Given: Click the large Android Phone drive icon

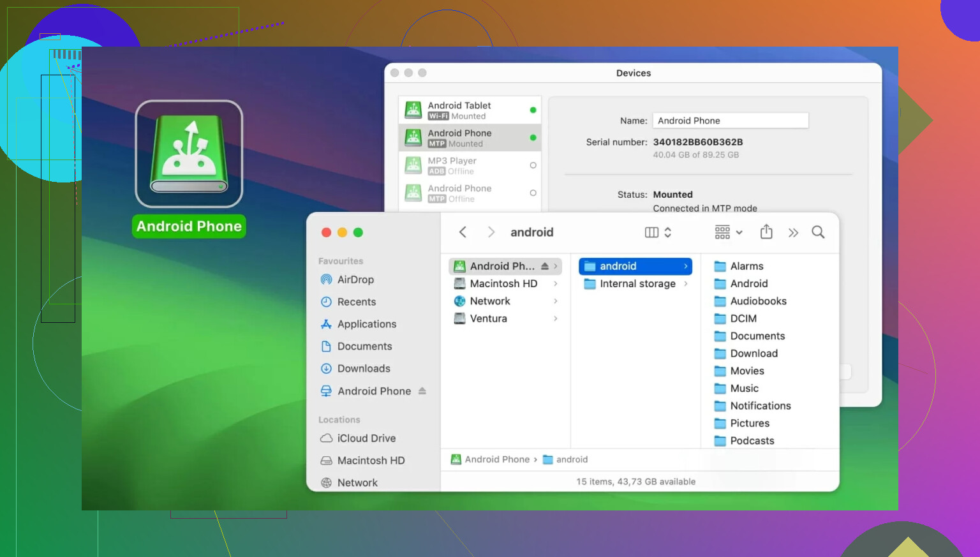Looking at the screenshot, I should 189,154.
